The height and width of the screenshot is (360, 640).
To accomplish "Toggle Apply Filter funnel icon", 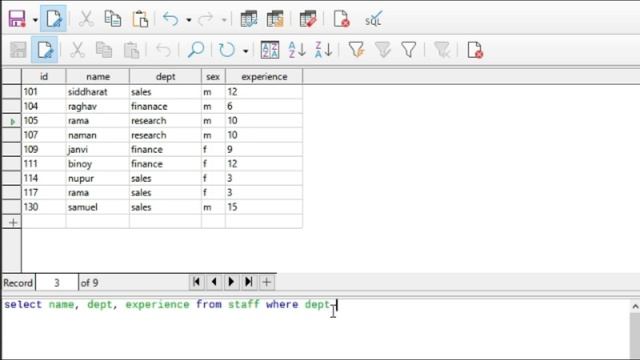I will pyautogui.click(x=382, y=50).
